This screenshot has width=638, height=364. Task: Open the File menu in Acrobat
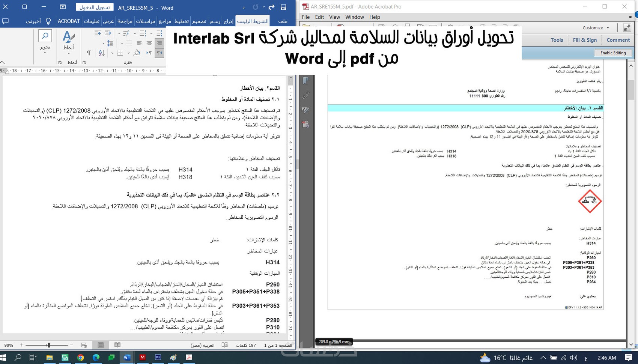pos(306,17)
